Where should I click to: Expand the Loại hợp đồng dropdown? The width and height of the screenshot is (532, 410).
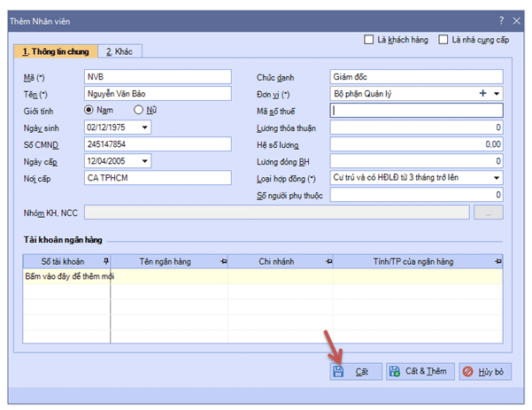click(x=496, y=177)
